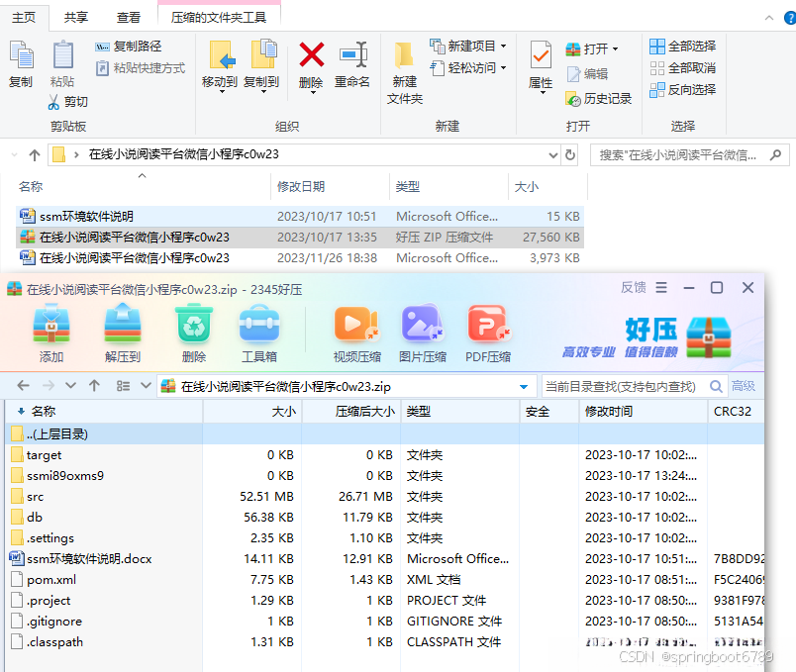Click the 复制到 icon
Image resolution: width=796 pixels, height=672 pixels.
pyautogui.click(x=263, y=53)
